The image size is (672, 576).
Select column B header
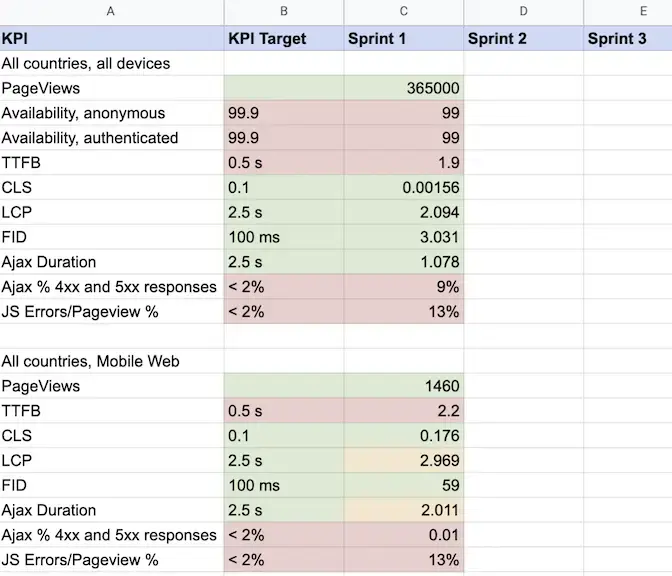284,11
